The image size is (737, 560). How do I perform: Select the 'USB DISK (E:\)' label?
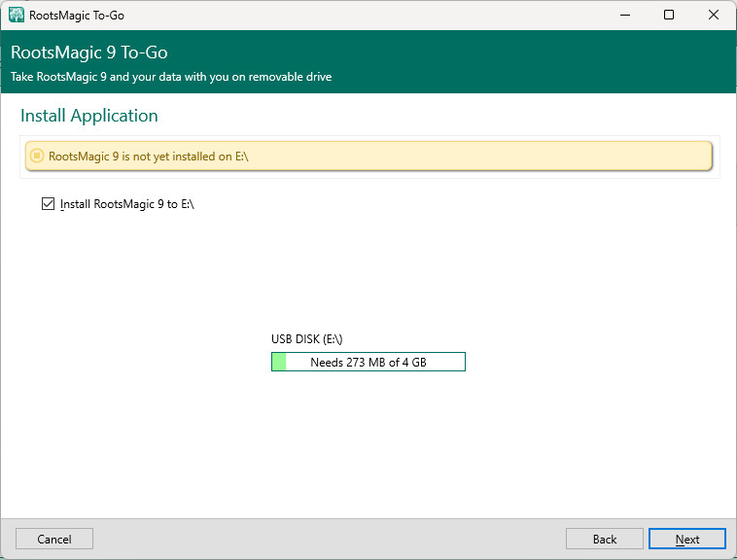click(x=306, y=339)
